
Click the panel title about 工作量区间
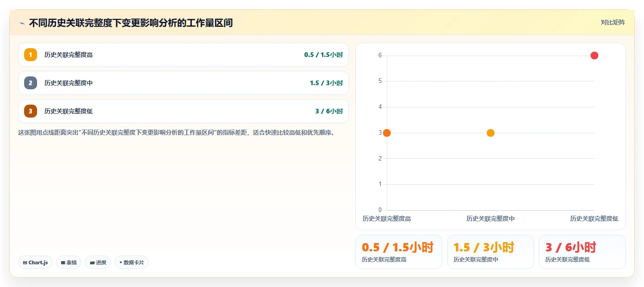click(x=131, y=23)
